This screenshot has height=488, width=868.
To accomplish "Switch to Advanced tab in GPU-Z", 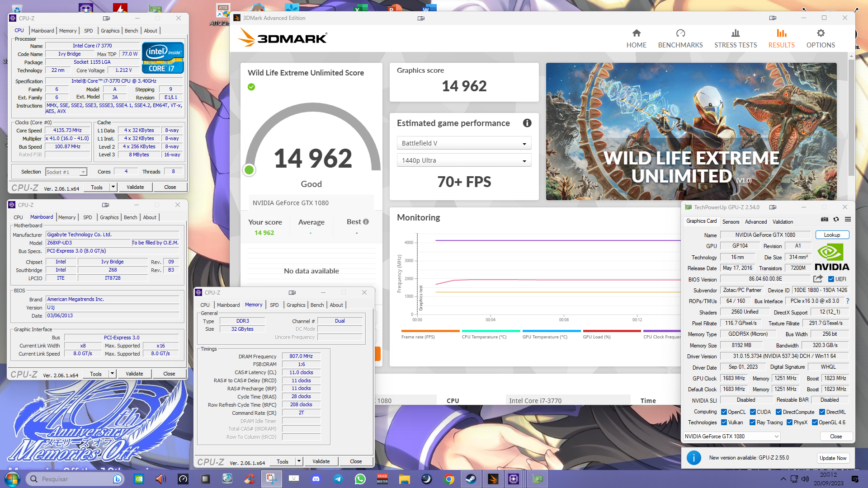I will click(x=756, y=221).
